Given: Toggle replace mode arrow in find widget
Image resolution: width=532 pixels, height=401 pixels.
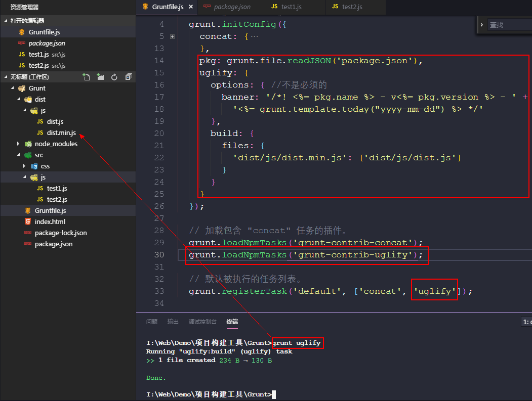Looking at the screenshot, I should [x=481, y=24].
